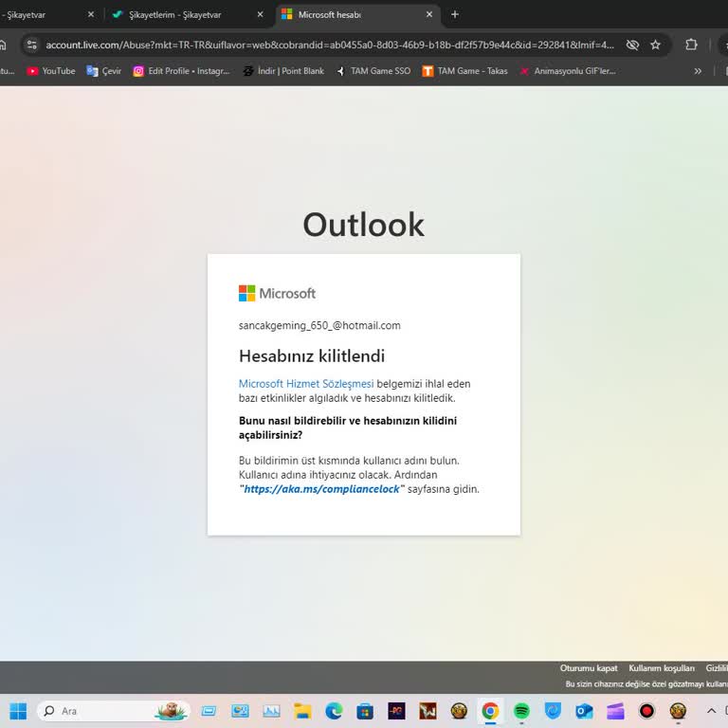Screen dimensions: 728x728
Task: Open Edit Profile Instagram bookmark
Action: [x=182, y=71]
